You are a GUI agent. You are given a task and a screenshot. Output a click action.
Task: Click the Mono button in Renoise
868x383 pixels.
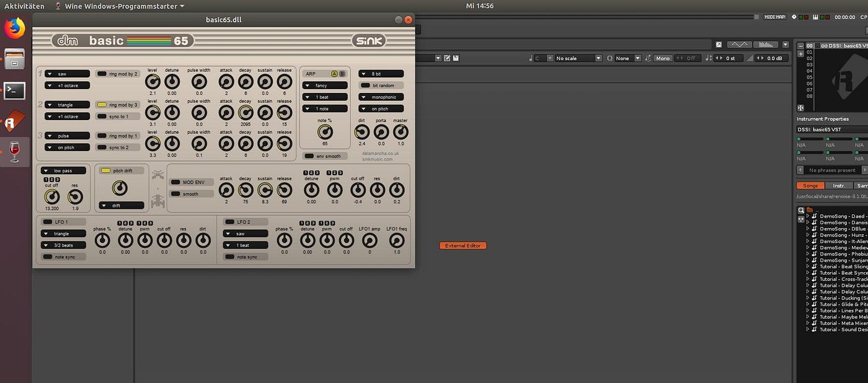coord(663,58)
